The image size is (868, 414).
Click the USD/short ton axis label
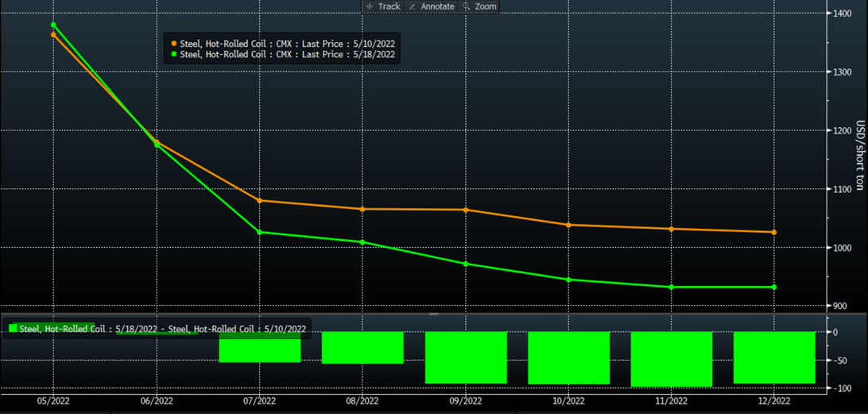point(860,155)
